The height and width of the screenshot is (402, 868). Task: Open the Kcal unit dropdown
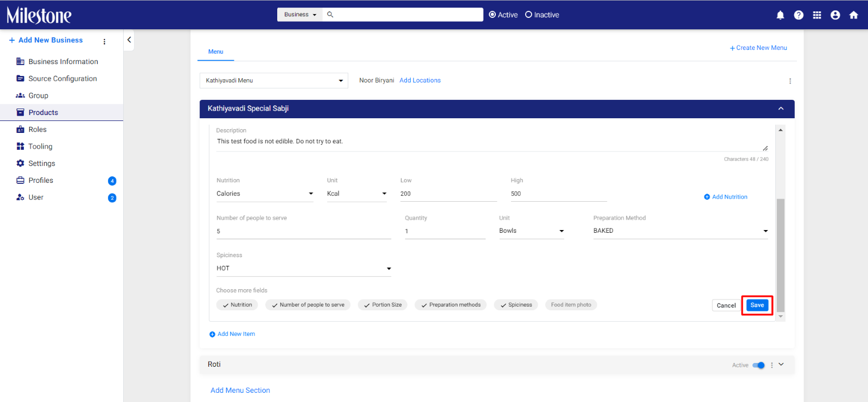357,194
